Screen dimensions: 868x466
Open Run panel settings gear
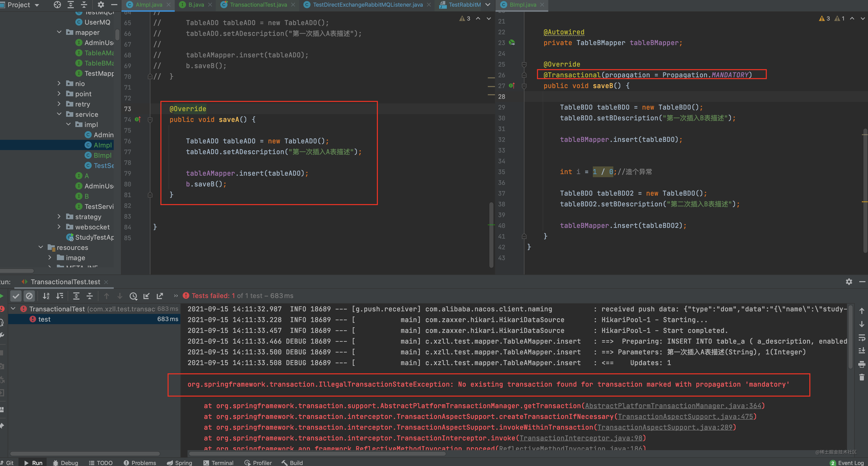pyautogui.click(x=849, y=282)
